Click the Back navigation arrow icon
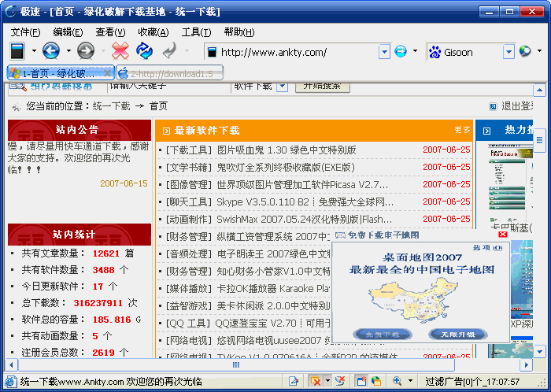This screenshot has height=392, width=551. (x=51, y=52)
